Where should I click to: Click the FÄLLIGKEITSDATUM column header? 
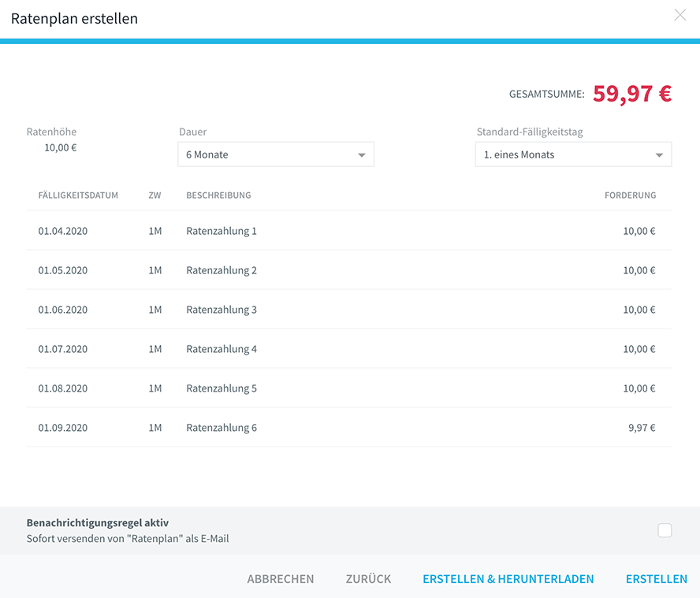pos(78,195)
